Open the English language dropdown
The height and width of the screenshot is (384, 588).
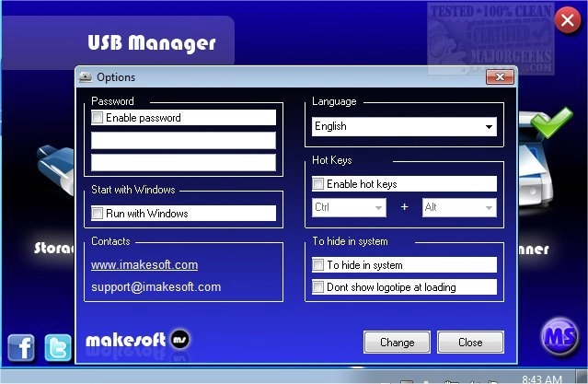404,126
